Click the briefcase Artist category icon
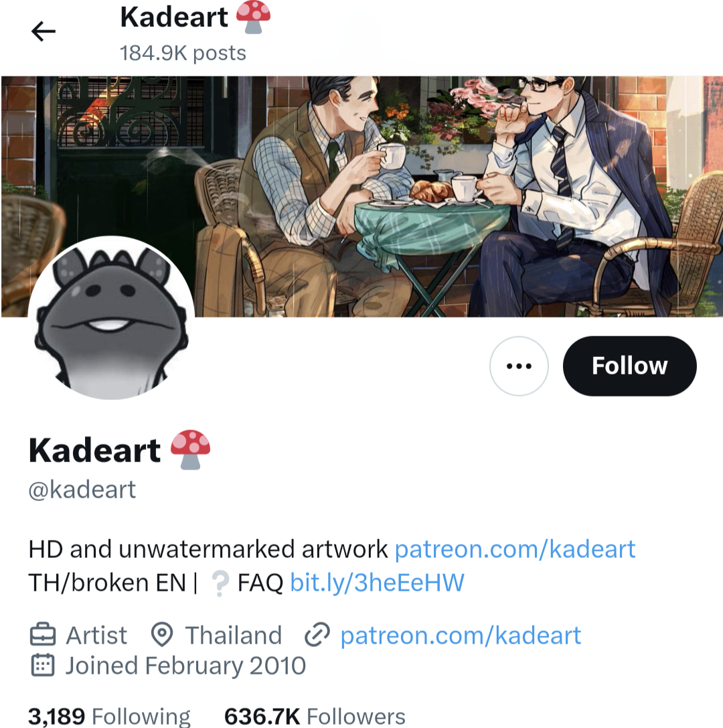The height and width of the screenshot is (728, 723). coord(43,635)
